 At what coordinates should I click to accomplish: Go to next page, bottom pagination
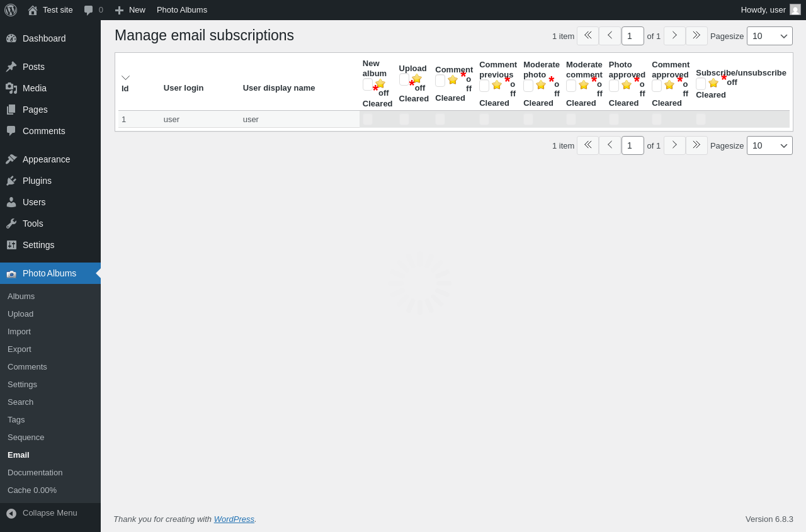[x=674, y=145]
